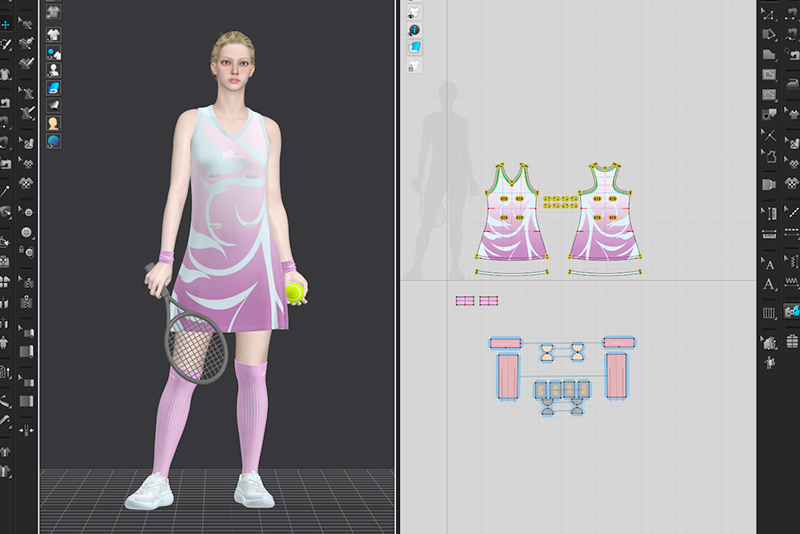Toggle garment display shirt icon in 3D view
Image resolution: width=800 pixels, height=534 pixels.
coord(54,35)
